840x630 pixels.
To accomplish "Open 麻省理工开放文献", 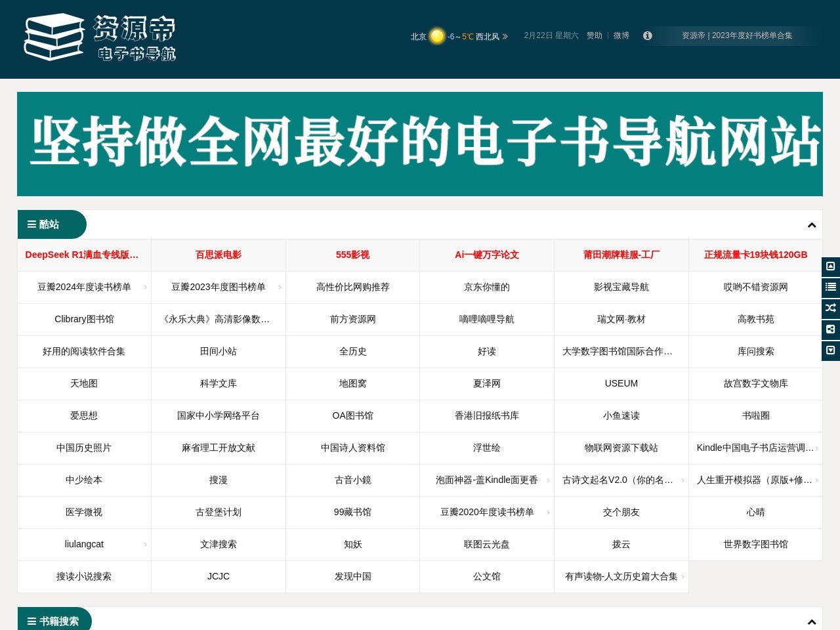I will pyautogui.click(x=219, y=448).
